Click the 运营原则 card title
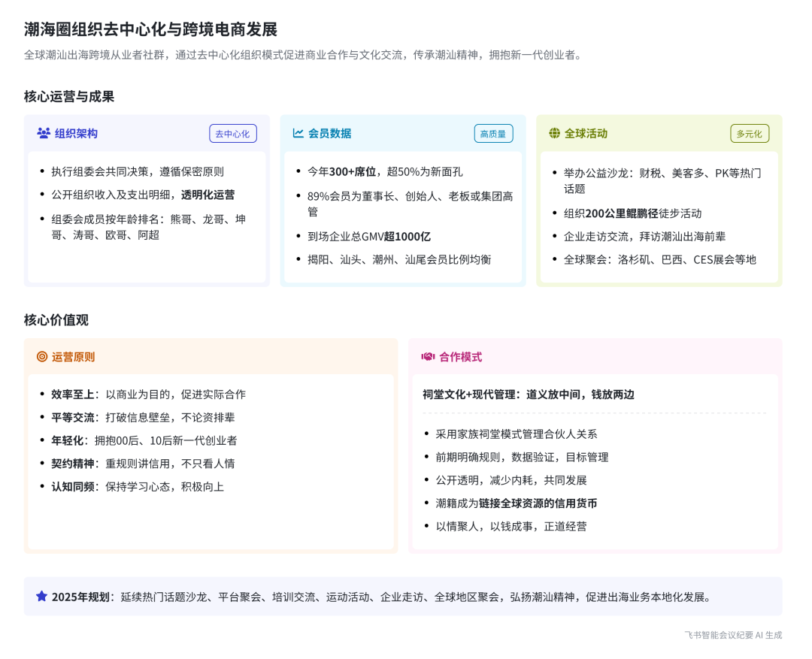This screenshot has height=659, width=812. tap(73, 357)
